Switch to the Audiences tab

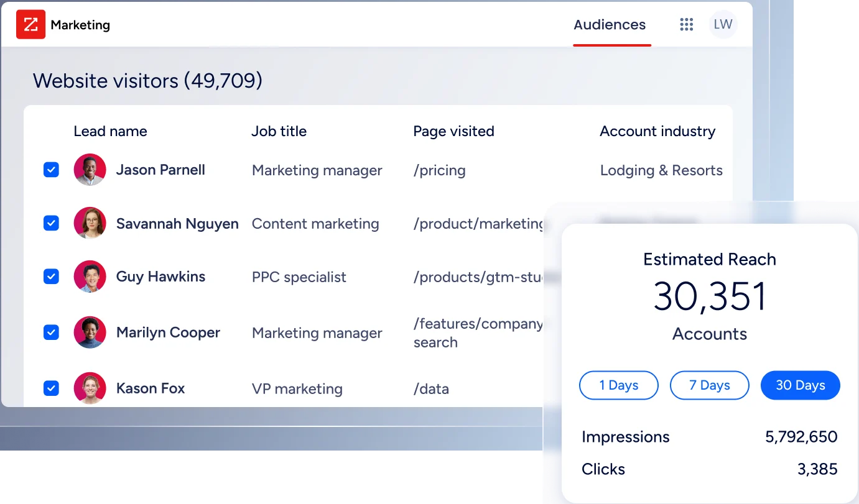[x=610, y=25]
